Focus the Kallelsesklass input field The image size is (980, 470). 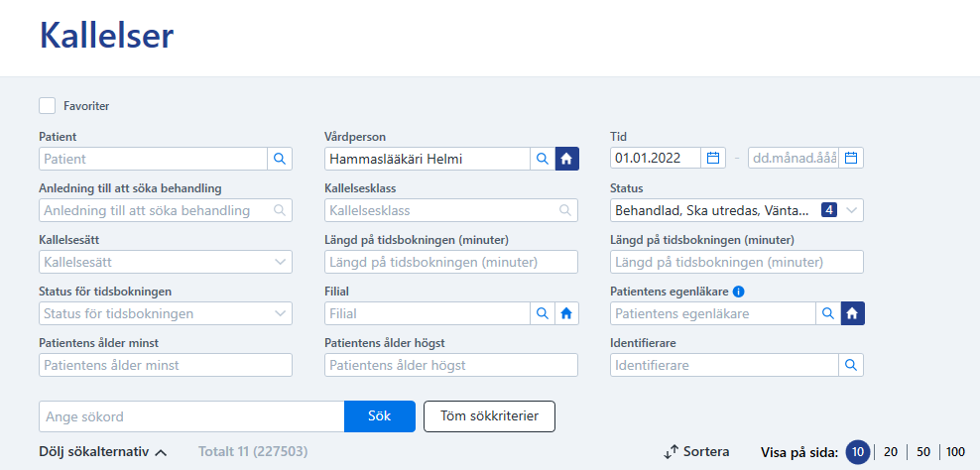(451, 210)
